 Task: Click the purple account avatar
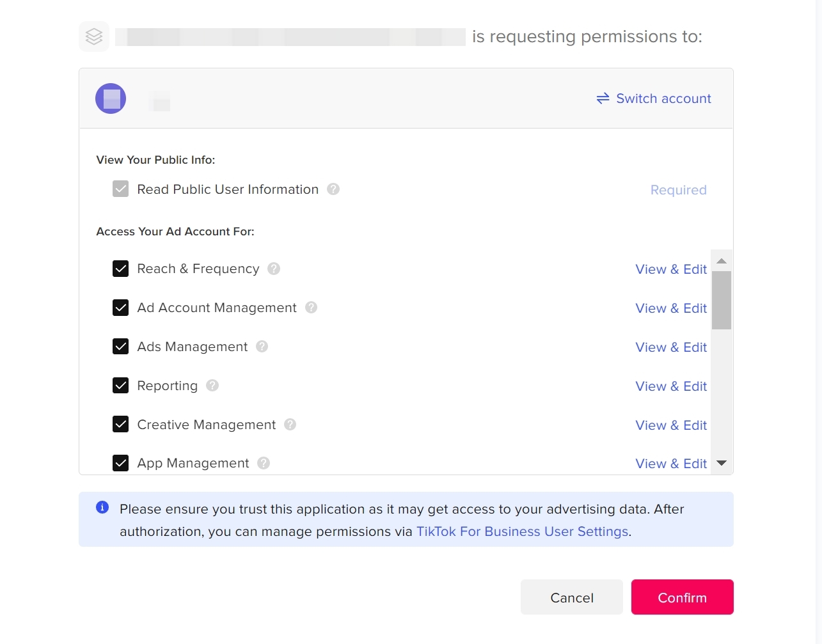pyautogui.click(x=111, y=98)
